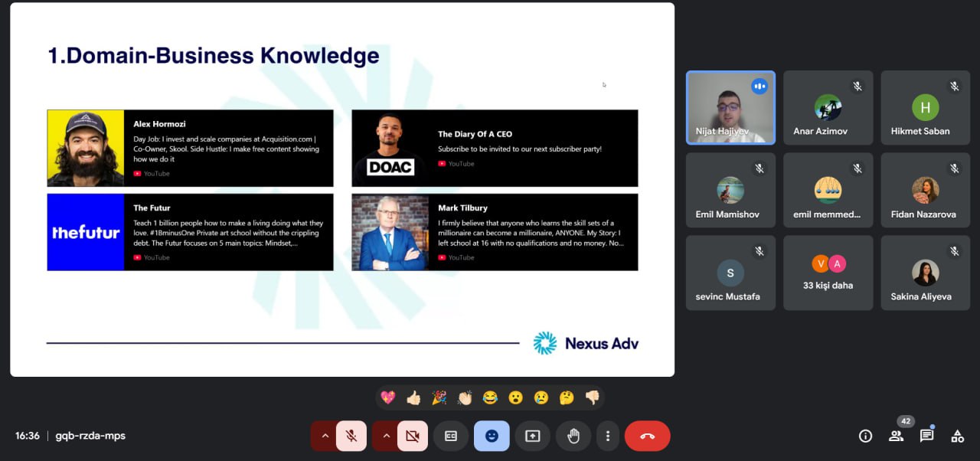Send the crying face reaction
Image resolution: width=980 pixels, height=461 pixels.
tap(541, 397)
